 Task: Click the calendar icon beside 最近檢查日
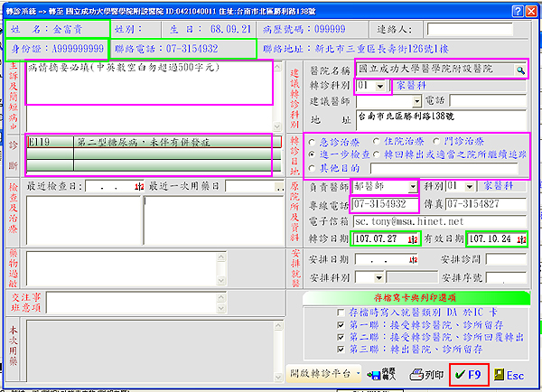[x=137, y=186]
